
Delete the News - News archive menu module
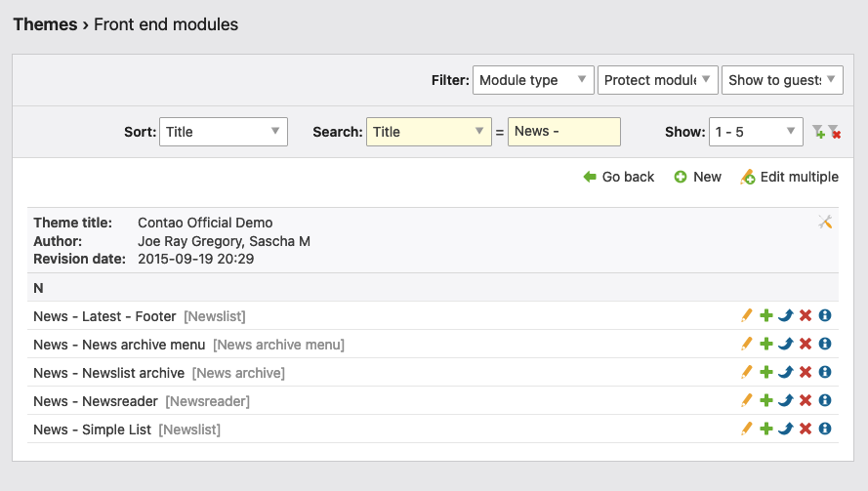806,344
